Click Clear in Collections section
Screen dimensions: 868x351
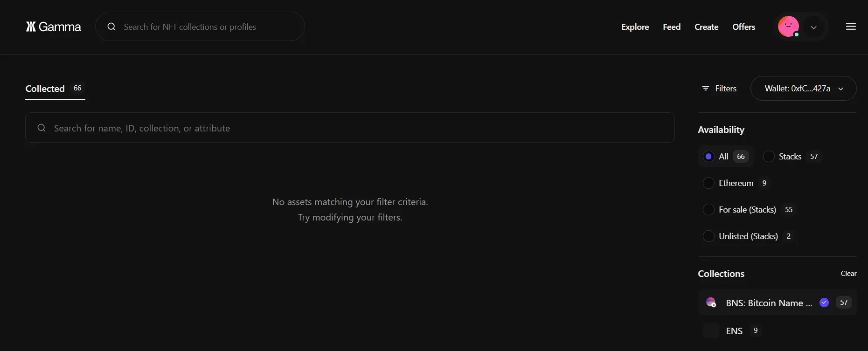coord(848,274)
